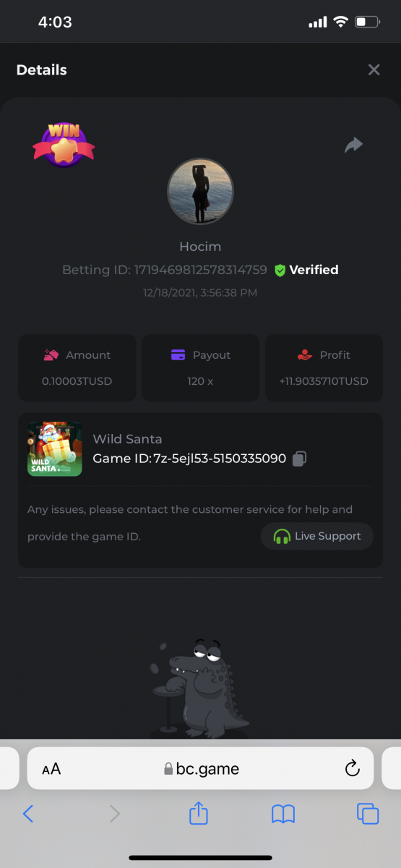Tap the share arrow icon
The image size is (401, 868).
tap(353, 145)
